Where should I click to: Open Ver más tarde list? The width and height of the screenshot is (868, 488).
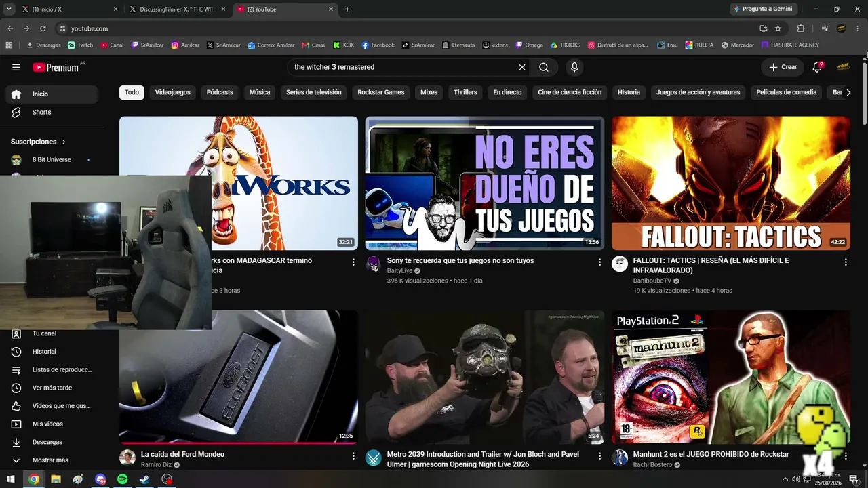click(51, 388)
